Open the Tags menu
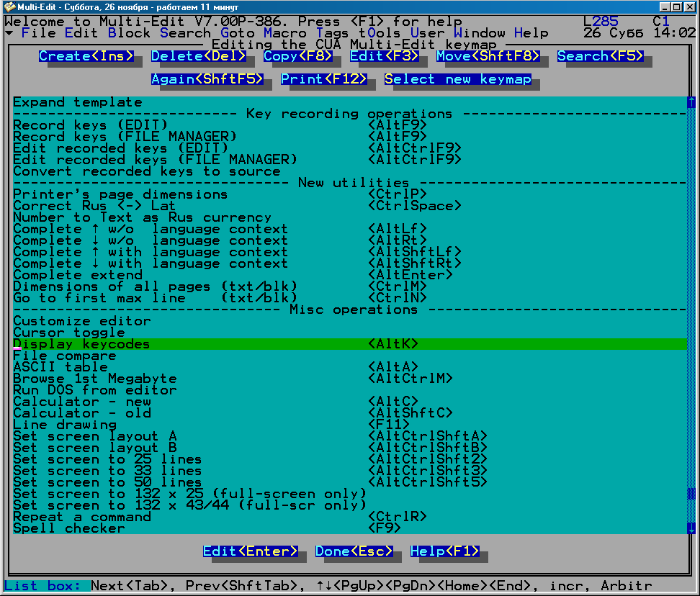700x596 pixels. [333, 33]
